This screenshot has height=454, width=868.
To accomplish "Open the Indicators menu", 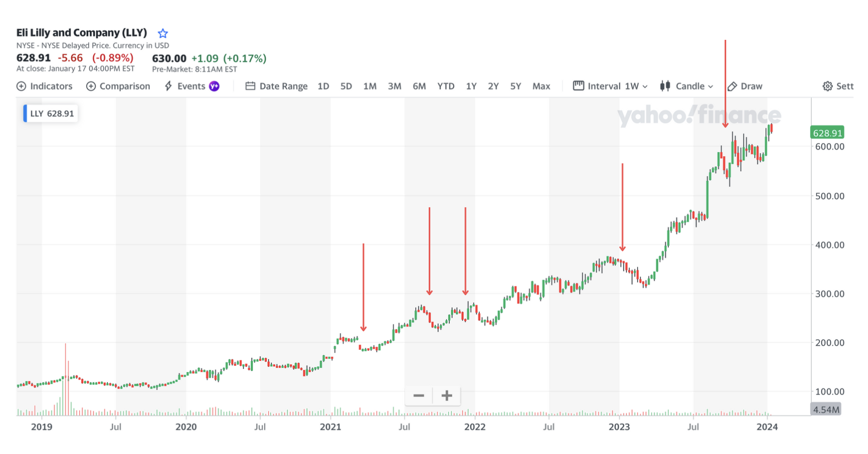I will tap(45, 86).
